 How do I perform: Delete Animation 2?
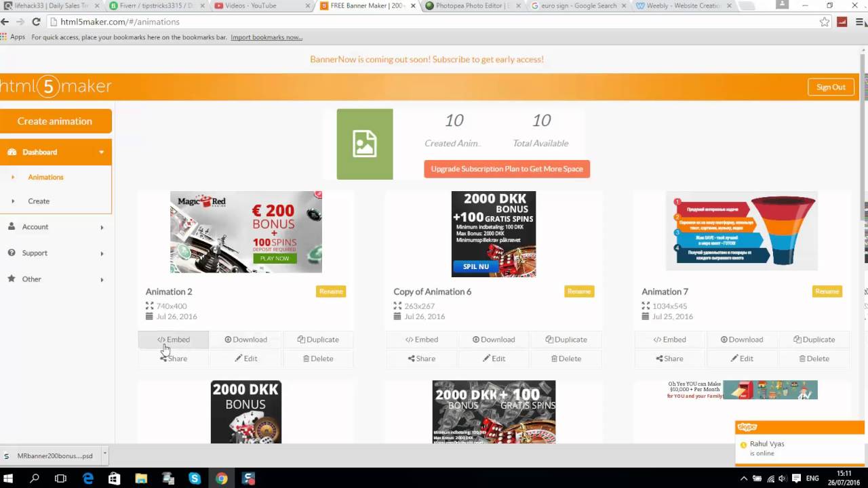[318, 359]
